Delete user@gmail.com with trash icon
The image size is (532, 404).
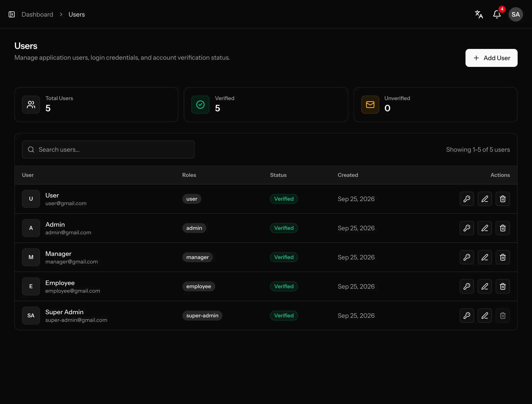point(503,199)
